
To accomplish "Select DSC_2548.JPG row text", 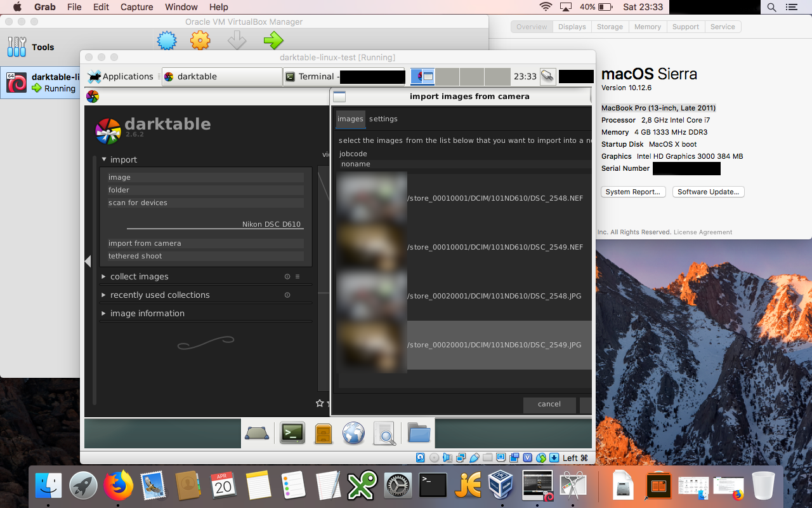I will [x=495, y=296].
